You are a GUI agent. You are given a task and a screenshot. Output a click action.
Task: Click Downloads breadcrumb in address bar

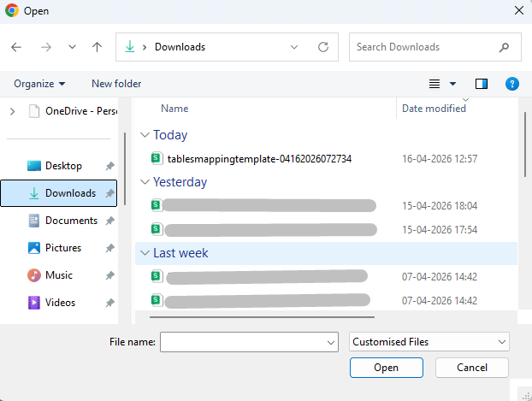coord(180,47)
